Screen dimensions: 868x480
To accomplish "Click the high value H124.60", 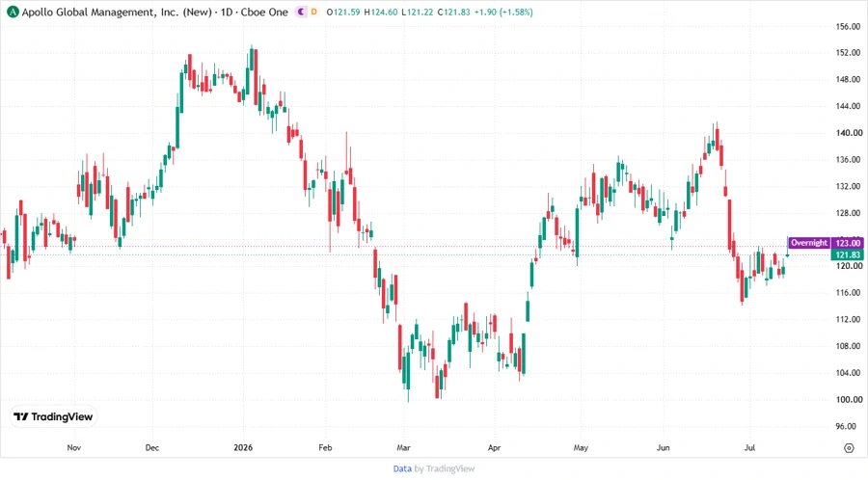I will click(x=381, y=12).
